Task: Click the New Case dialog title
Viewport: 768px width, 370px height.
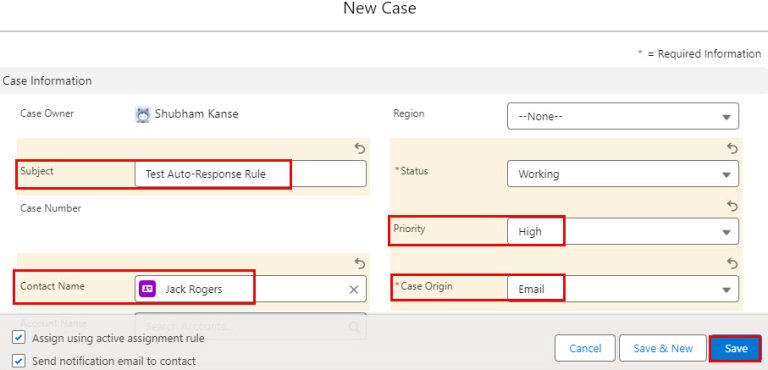Action: (380, 8)
